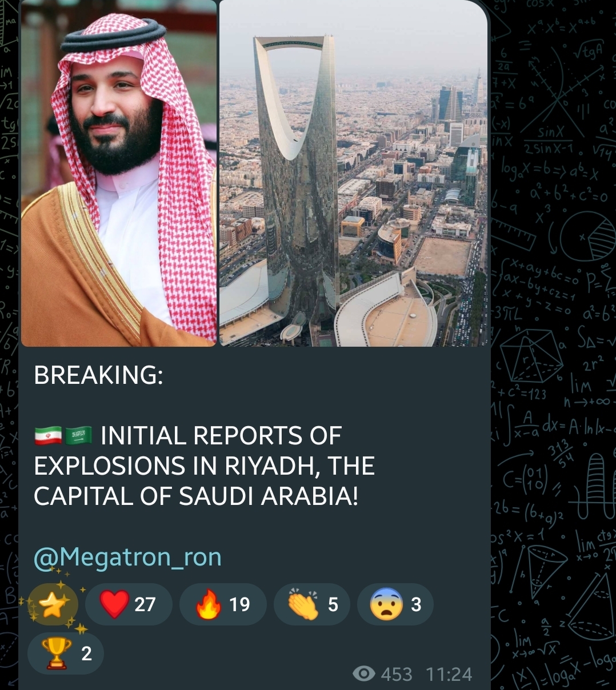The image size is (616, 690).
Task: Click the 453 view count
Action: click(396, 675)
